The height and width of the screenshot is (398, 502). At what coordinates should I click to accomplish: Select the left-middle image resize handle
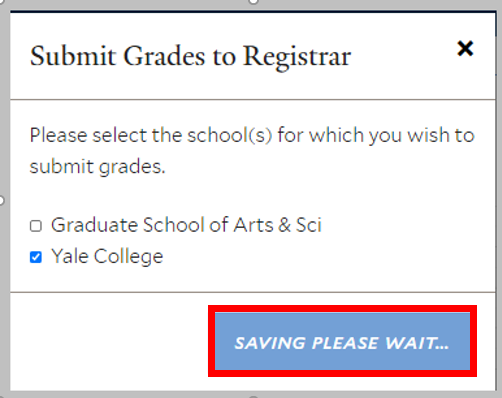[1, 200]
